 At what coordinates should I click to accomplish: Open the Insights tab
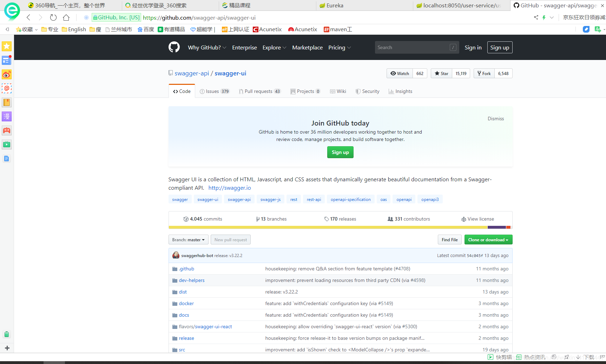coord(400,91)
